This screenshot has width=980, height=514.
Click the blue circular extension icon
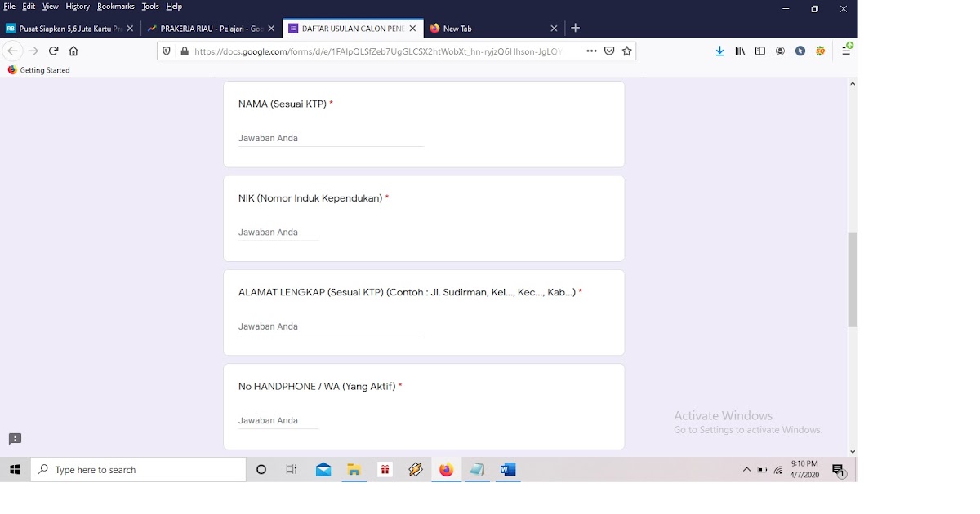point(800,51)
